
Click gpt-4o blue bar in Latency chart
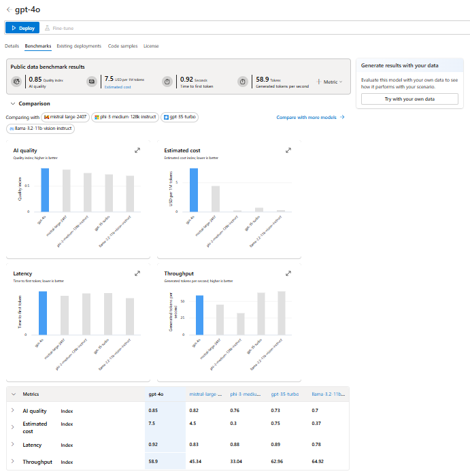43,313
